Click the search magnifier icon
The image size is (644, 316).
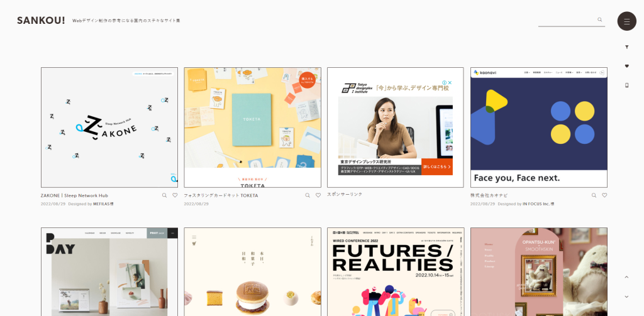[x=599, y=19]
